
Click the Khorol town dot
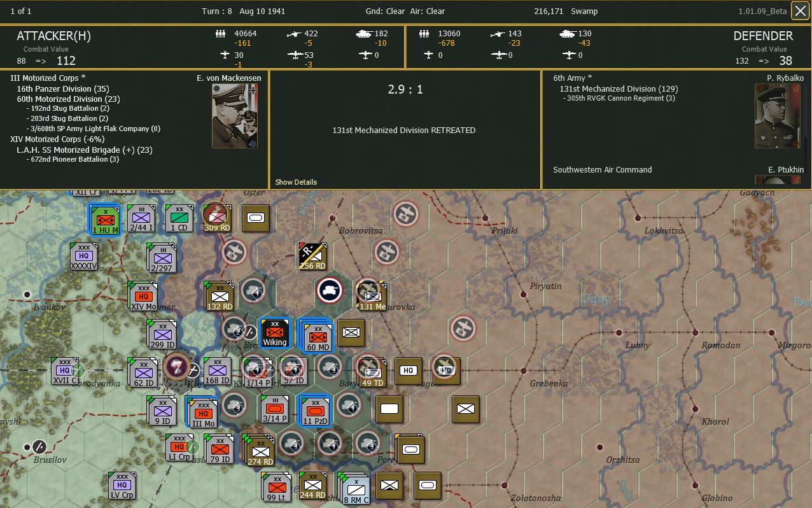[696, 408]
